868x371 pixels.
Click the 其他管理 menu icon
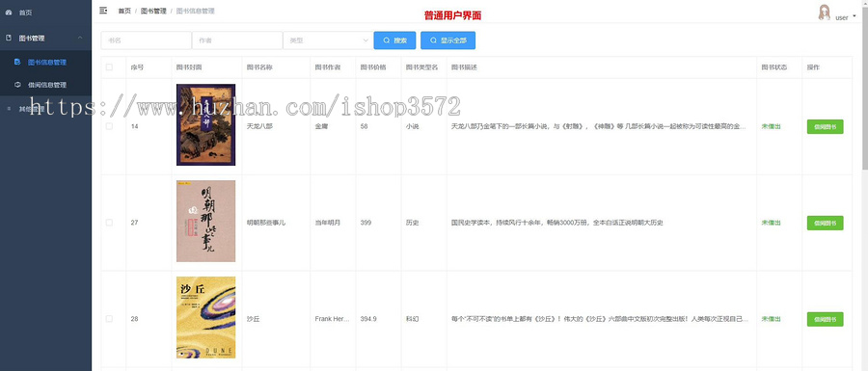click(9, 109)
